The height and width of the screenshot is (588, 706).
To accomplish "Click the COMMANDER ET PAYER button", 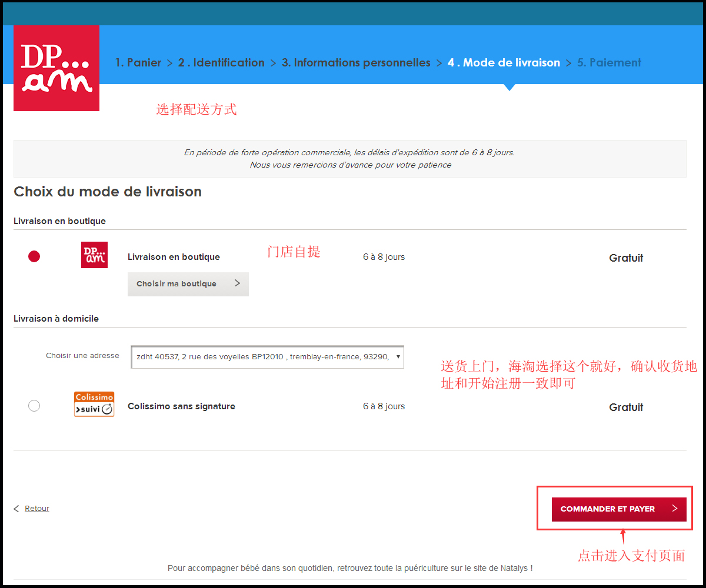I will click(x=619, y=509).
